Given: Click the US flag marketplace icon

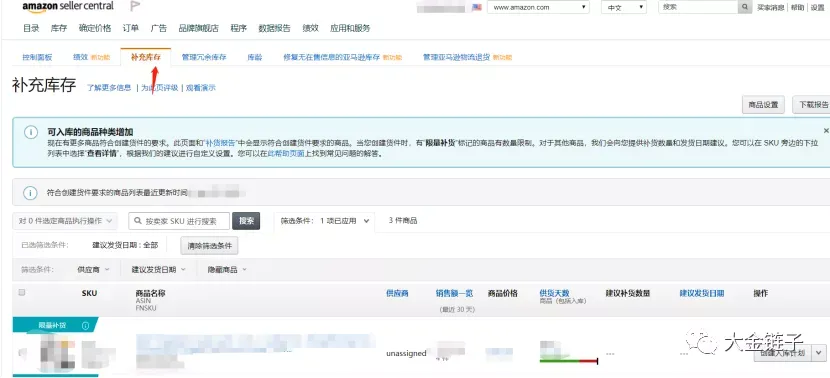Looking at the screenshot, I should point(476,7).
